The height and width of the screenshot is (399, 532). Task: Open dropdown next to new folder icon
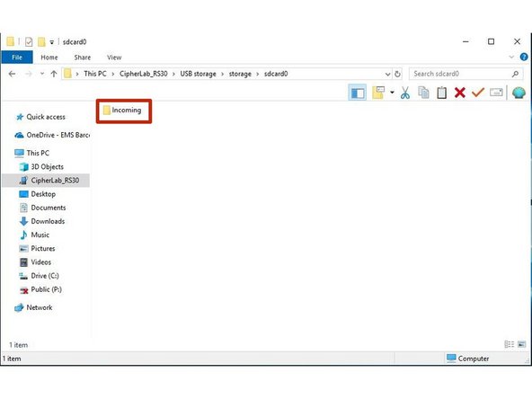coord(392,92)
